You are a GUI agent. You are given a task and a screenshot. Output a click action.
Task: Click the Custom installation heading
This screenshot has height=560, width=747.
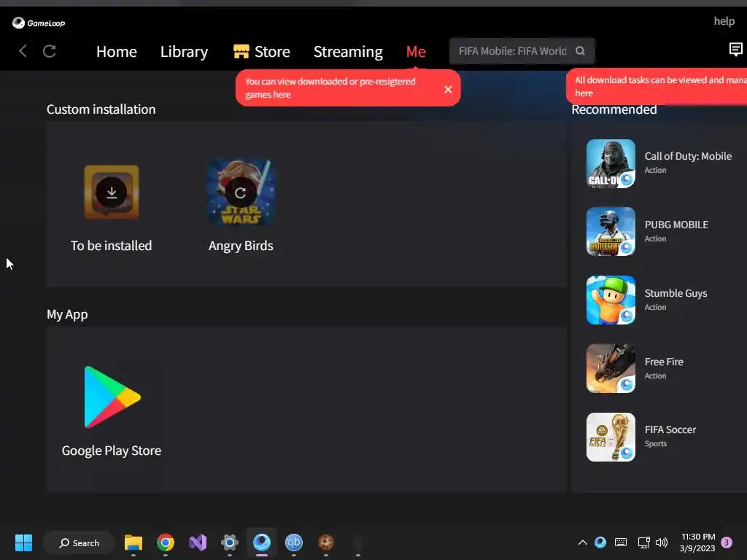click(x=101, y=109)
